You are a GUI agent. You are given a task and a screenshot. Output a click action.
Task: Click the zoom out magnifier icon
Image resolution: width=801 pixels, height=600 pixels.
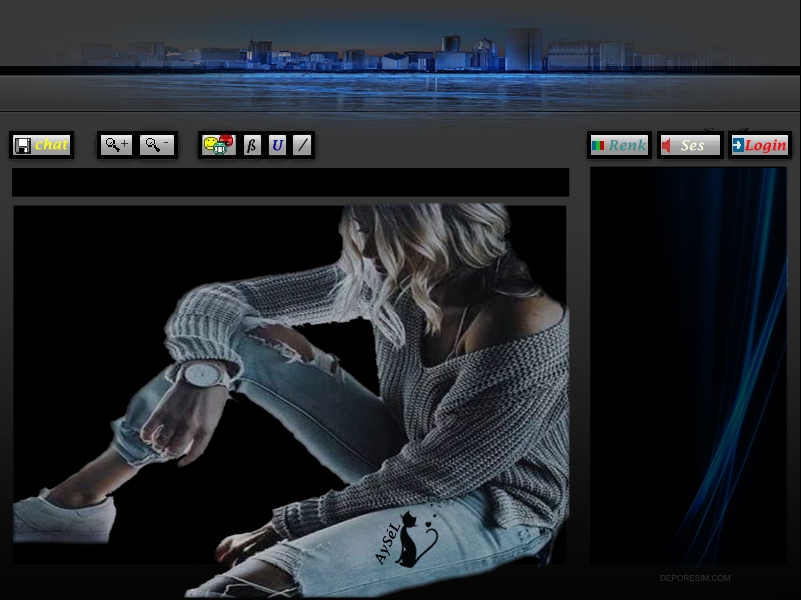[157, 145]
